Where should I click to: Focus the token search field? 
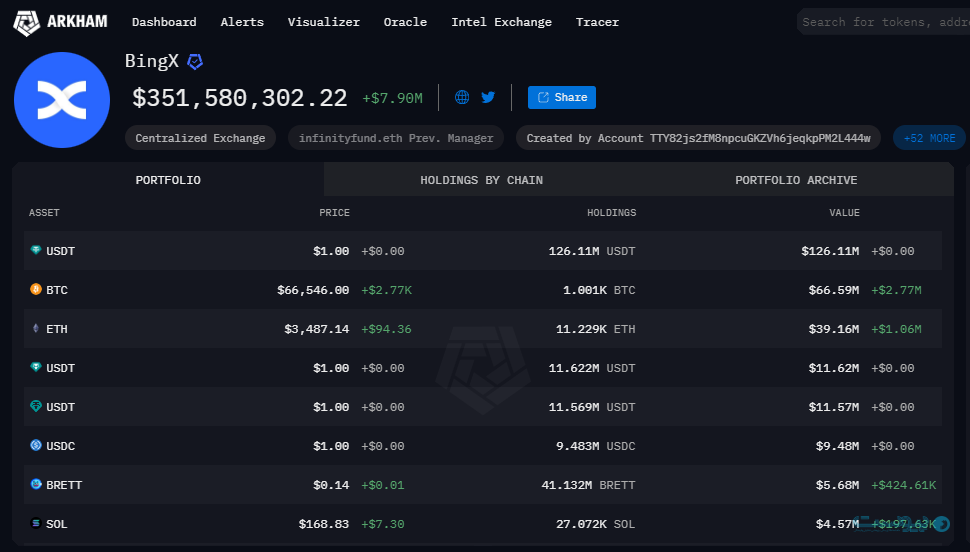click(883, 22)
